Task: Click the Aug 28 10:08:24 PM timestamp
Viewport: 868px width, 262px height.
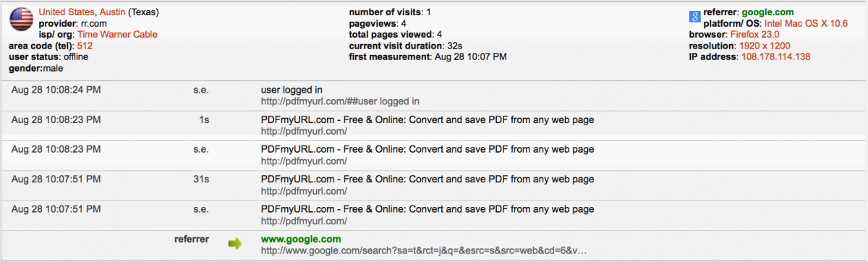Action: (x=56, y=90)
